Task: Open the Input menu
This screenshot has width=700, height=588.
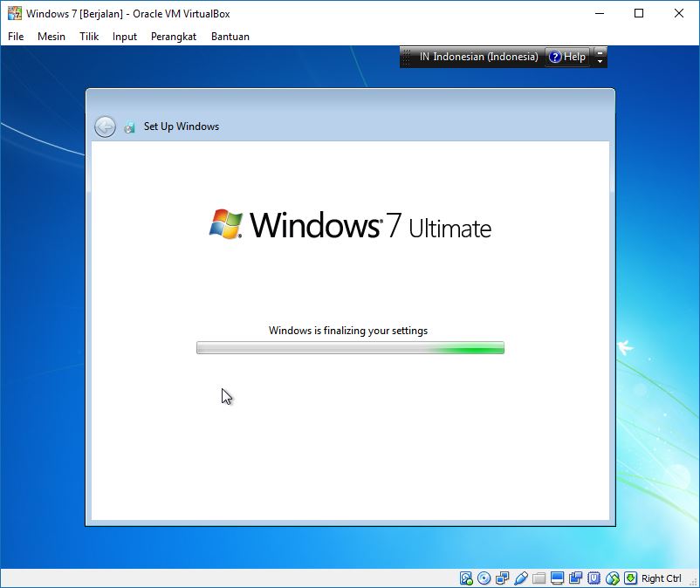Action: pyautogui.click(x=124, y=37)
